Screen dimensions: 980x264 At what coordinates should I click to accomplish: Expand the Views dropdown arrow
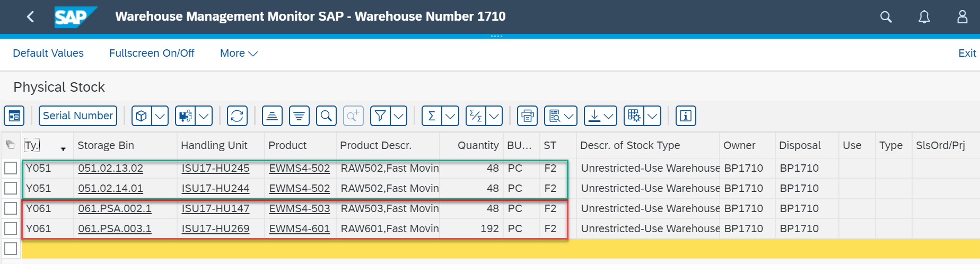(570, 116)
